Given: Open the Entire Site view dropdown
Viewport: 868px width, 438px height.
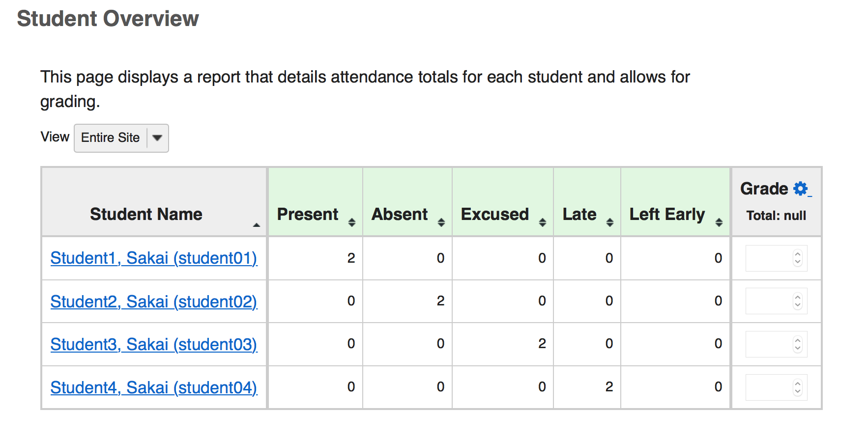Looking at the screenshot, I should [121, 138].
